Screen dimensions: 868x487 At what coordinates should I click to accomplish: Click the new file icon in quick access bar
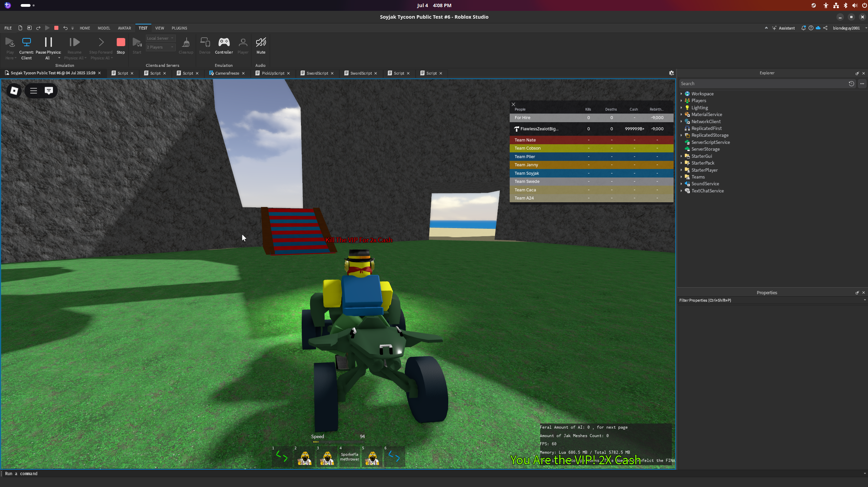tap(20, 28)
